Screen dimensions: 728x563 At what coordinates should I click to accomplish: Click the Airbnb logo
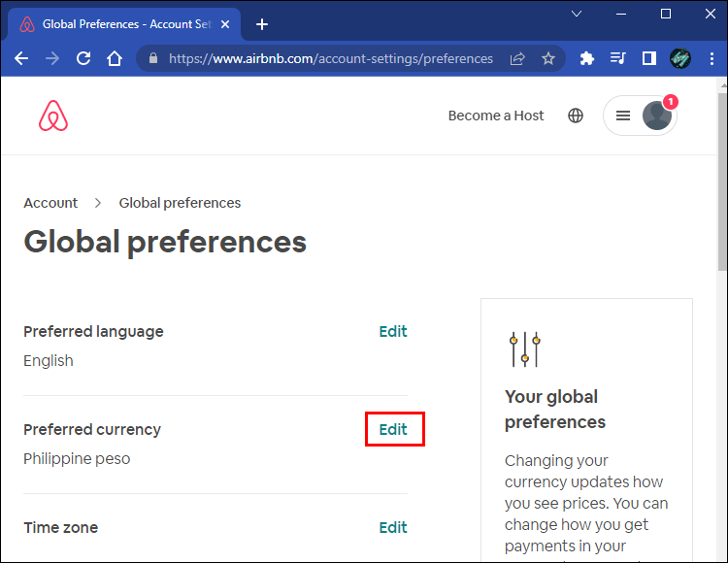pos(53,116)
